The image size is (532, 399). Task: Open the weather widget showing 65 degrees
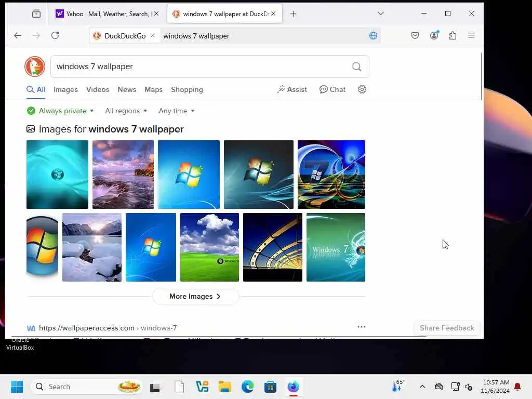point(397,386)
